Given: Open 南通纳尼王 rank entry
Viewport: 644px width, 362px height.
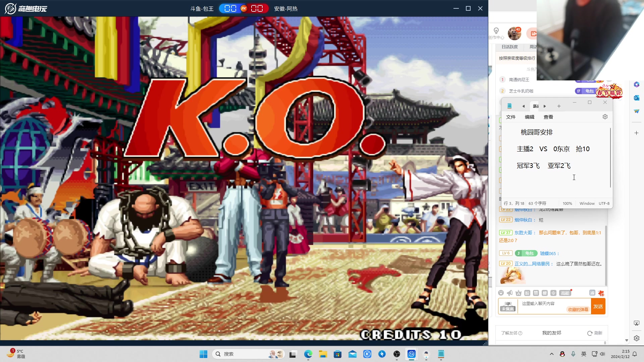Looking at the screenshot, I should click(519, 80).
